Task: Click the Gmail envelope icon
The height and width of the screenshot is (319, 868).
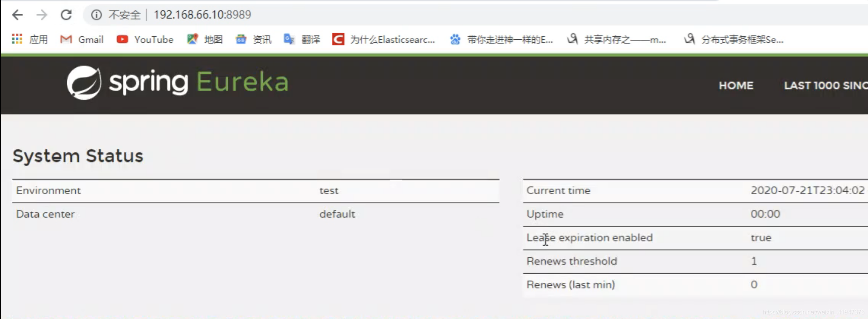Action: click(66, 39)
